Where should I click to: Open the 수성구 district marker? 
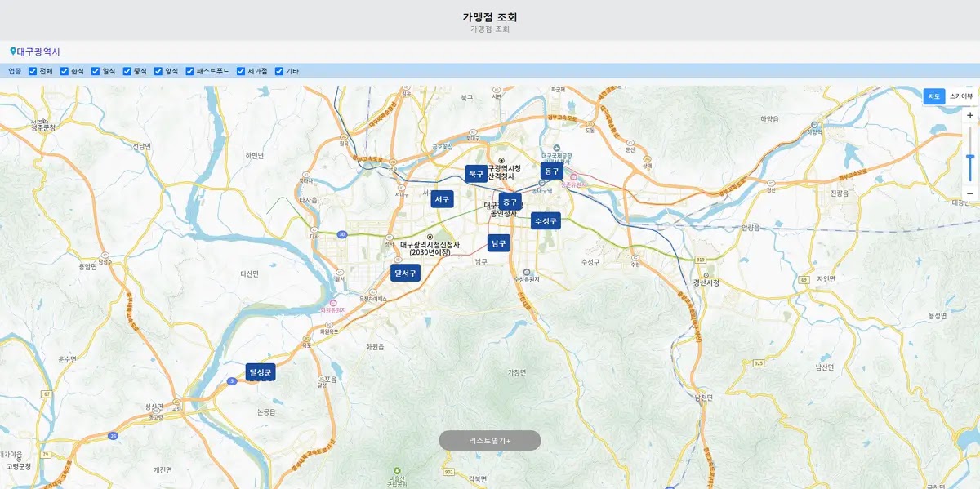(x=546, y=221)
